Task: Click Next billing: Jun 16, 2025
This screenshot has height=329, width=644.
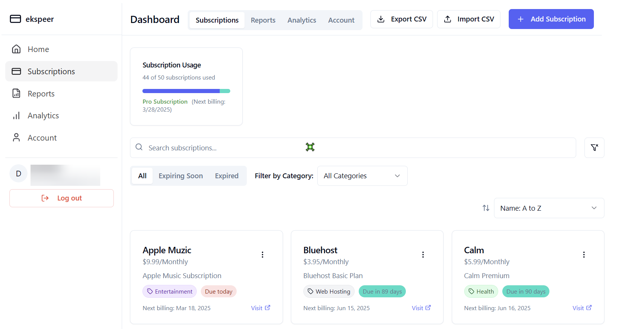Action: [x=497, y=308]
